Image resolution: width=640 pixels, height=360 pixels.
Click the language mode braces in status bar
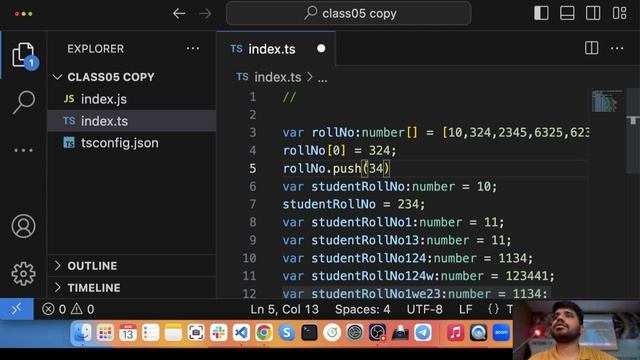click(493, 309)
